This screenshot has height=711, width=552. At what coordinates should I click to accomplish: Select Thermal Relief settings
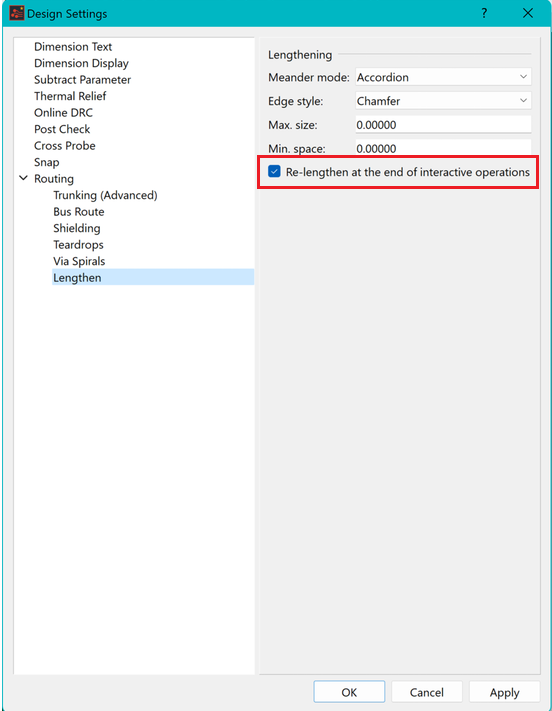point(70,96)
